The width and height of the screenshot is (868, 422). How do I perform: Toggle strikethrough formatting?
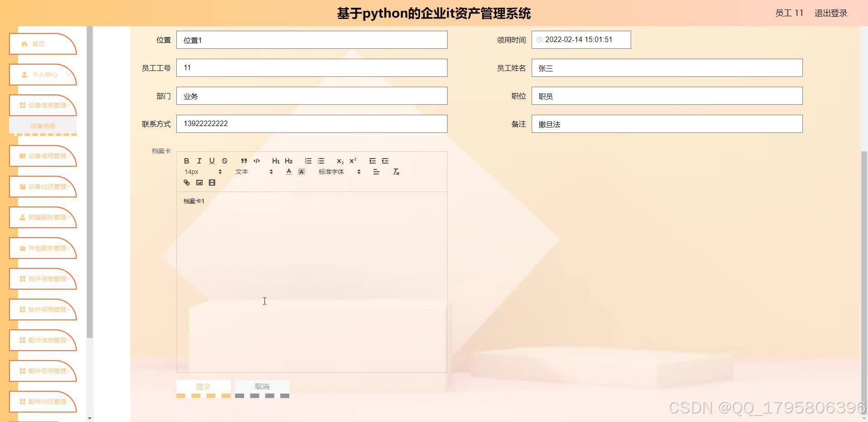click(x=224, y=161)
